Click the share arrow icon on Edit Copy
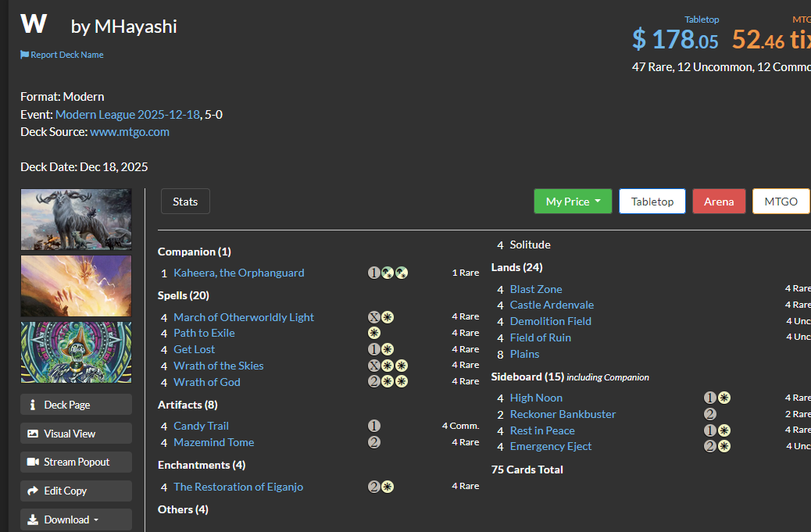 33,491
